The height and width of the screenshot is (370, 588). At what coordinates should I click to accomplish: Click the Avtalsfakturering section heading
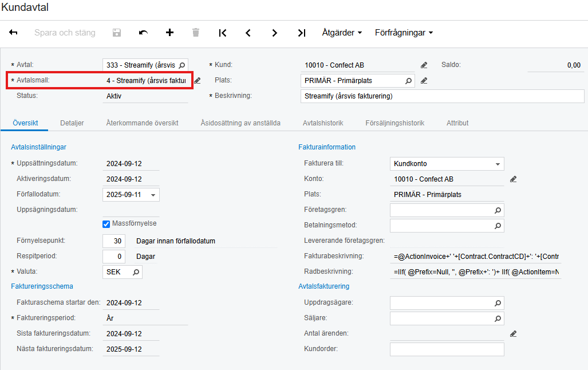pyautogui.click(x=323, y=286)
